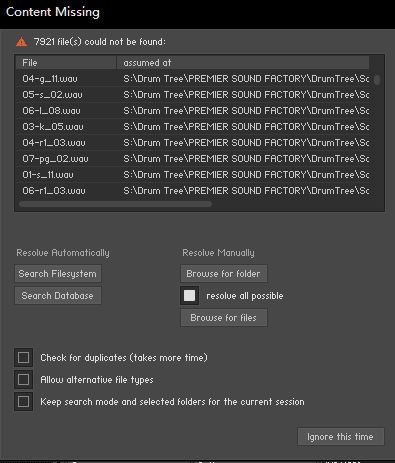This screenshot has height=463, width=395.
Task: Click the horizontal scrollbar below file list
Action: pyautogui.click(x=115, y=204)
